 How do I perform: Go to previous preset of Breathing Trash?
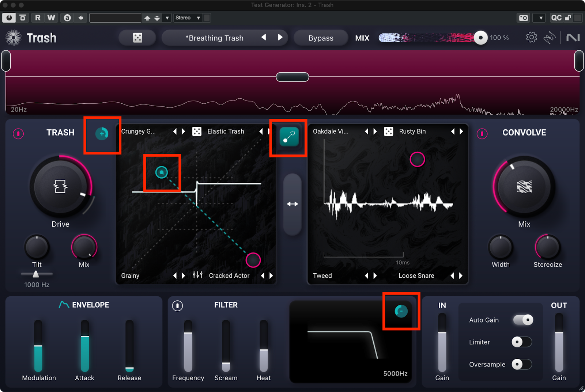(x=264, y=37)
